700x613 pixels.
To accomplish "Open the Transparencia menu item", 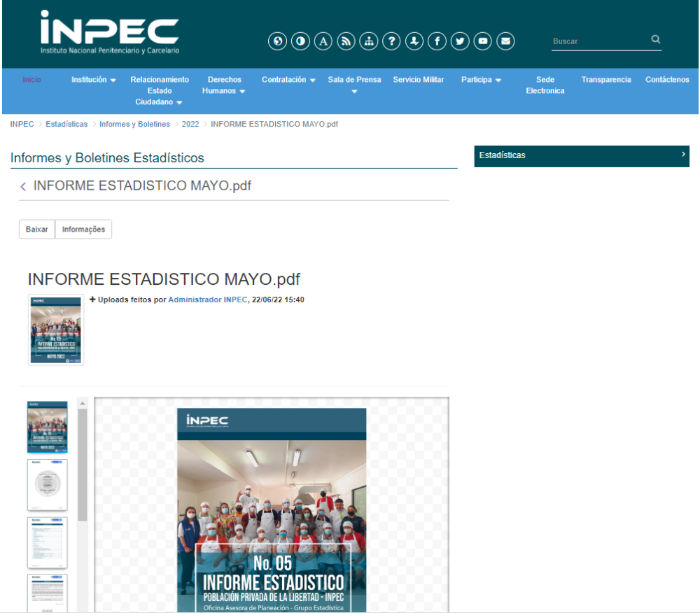I will coord(605,80).
